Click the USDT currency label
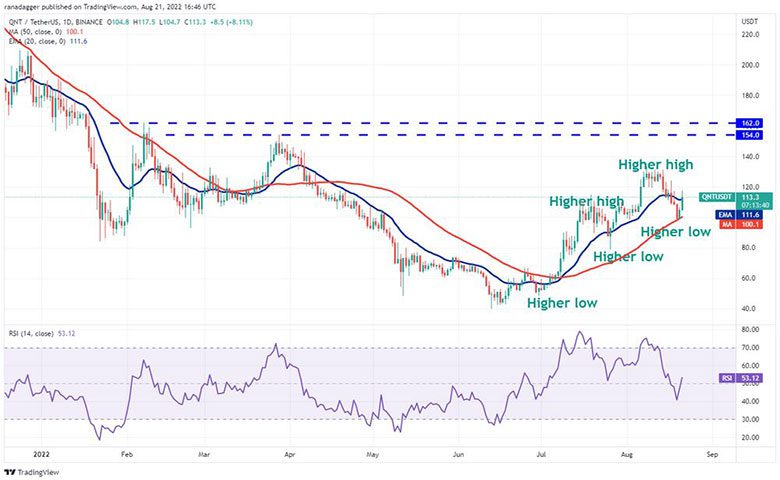This screenshot has width=780, height=480. [750, 22]
